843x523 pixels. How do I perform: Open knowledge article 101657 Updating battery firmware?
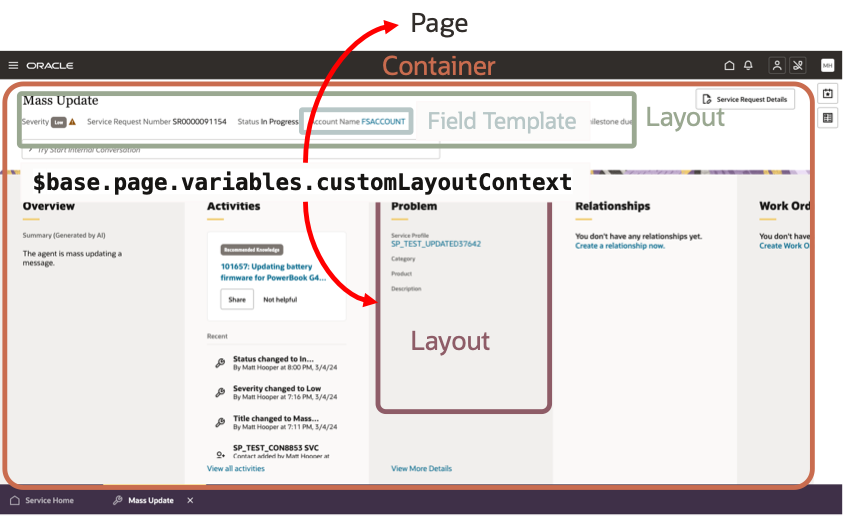273,272
